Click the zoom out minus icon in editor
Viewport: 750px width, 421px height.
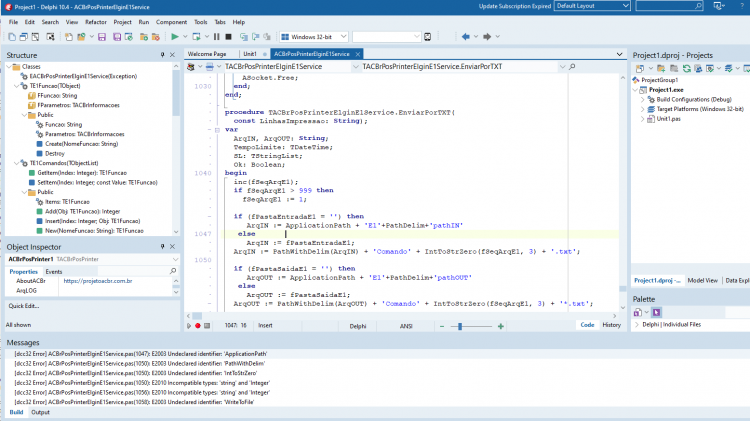coord(442,326)
